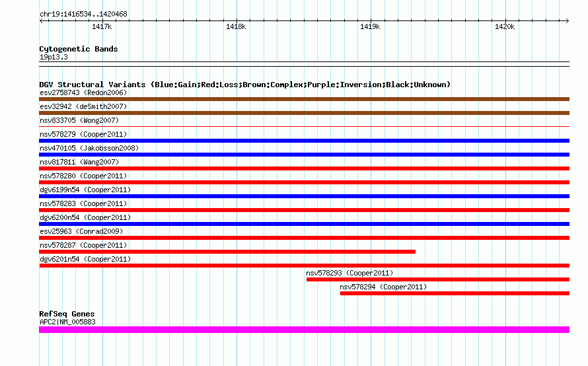Open nsv578280 (Cooper2011) variant label
Viewport: 588px width, 366px height.
point(83,176)
